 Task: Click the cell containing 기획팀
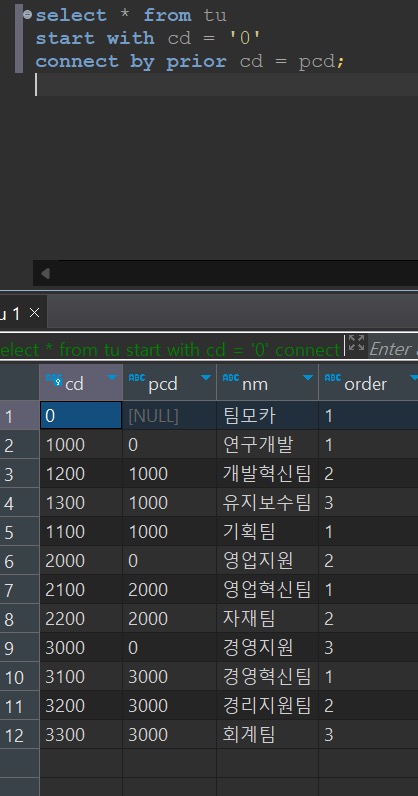pos(268,532)
